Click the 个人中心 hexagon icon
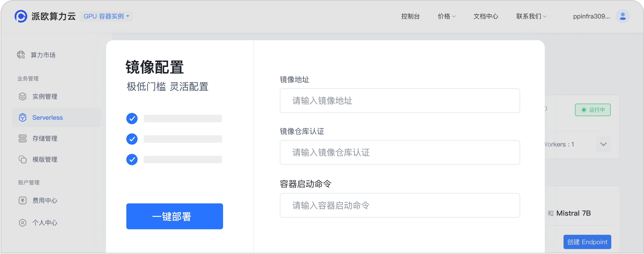 (23, 223)
